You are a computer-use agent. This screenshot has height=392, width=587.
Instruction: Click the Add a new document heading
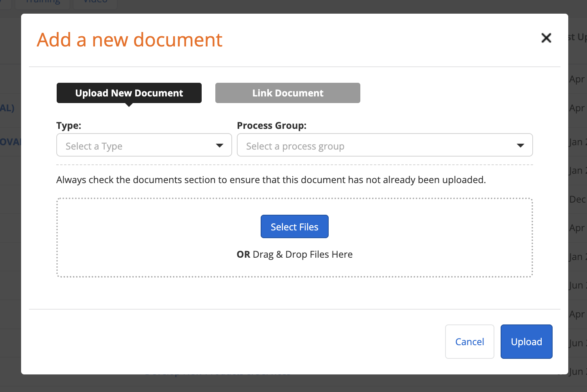pos(129,40)
